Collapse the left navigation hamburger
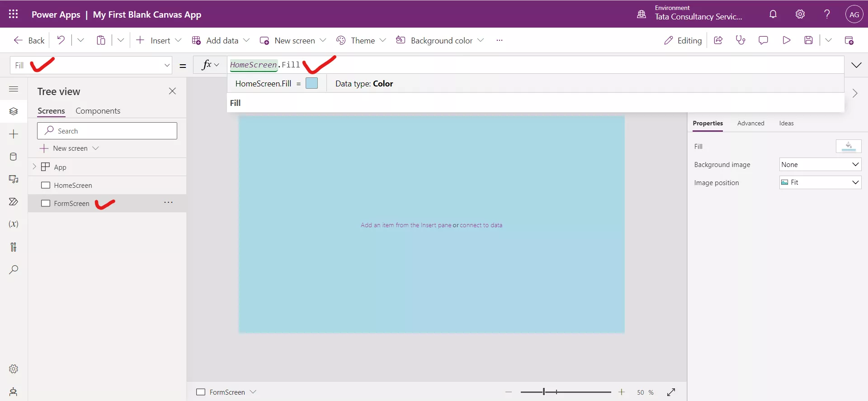868x401 pixels. 14,89
